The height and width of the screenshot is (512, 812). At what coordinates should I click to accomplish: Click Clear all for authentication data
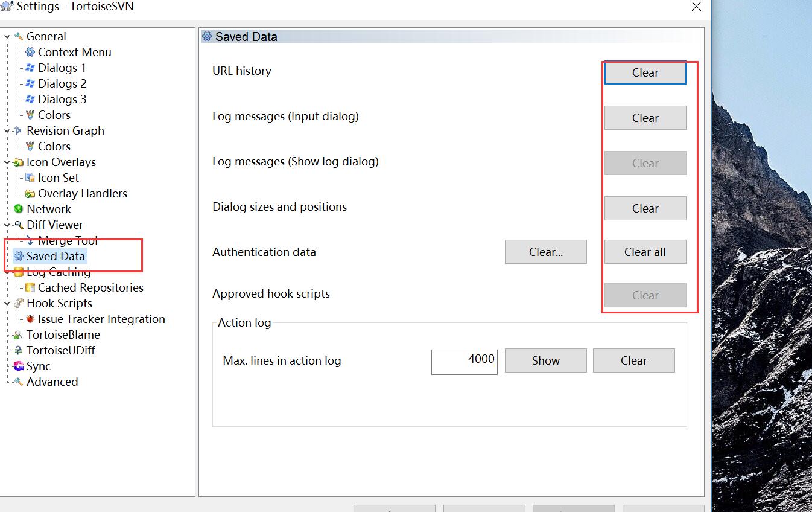(645, 252)
